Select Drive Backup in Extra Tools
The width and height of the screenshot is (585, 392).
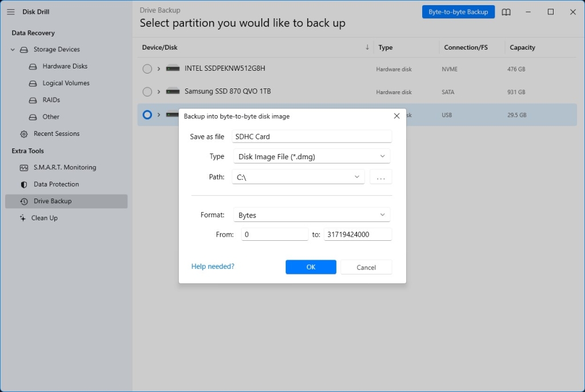(x=53, y=201)
